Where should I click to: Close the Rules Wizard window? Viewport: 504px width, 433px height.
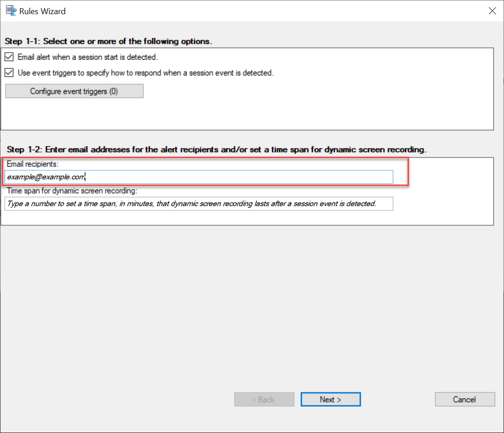click(x=492, y=11)
